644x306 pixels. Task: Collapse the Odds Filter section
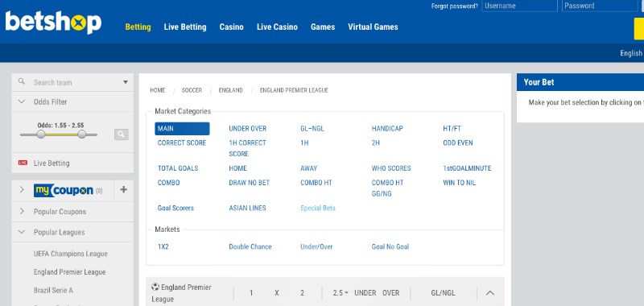click(22, 101)
